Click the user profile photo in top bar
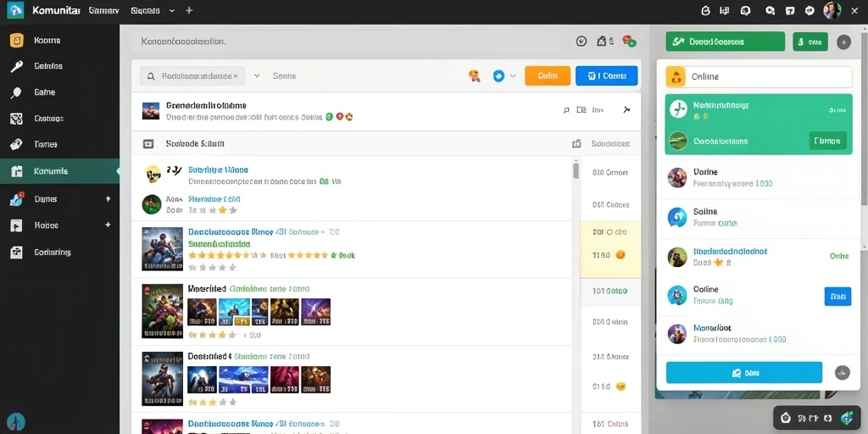The height and width of the screenshot is (434, 868). click(832, 10)
